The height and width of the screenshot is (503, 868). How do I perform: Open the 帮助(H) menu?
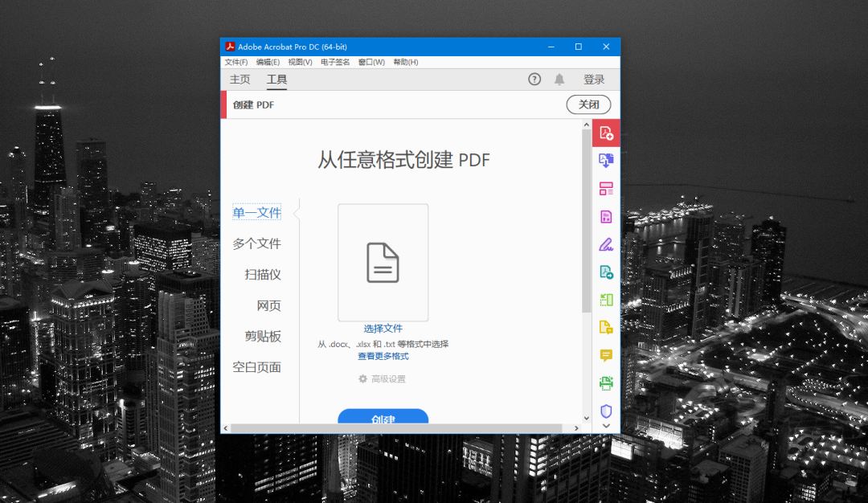(x=406, y=62)
